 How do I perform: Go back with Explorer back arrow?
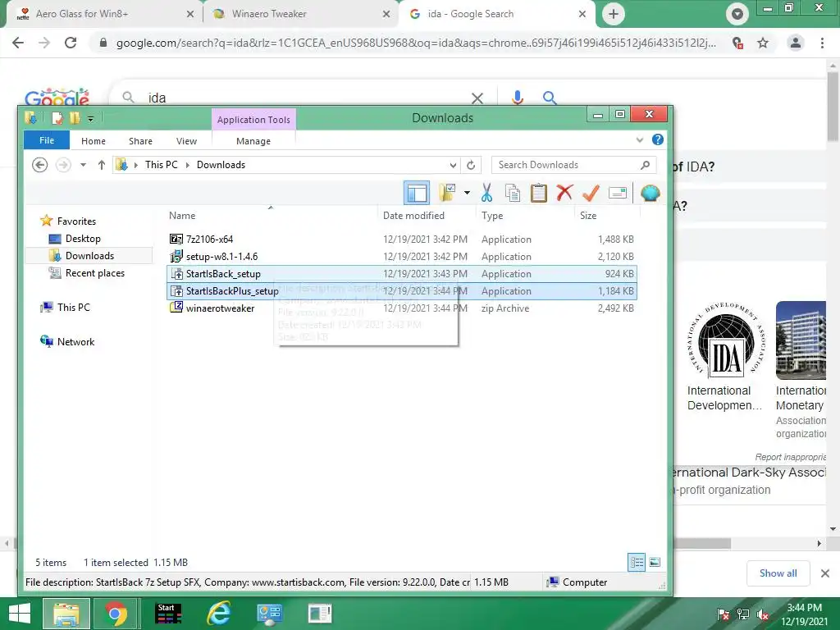(39, 165)
